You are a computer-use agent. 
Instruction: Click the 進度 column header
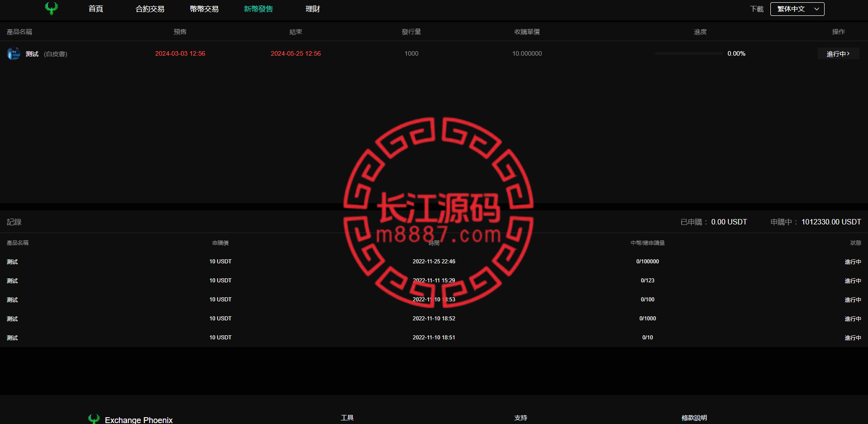click(x=700, y=32)
